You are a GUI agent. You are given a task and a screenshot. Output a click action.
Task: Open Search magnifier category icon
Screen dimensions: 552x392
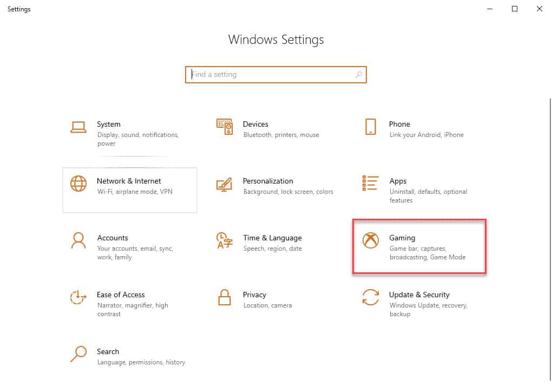(x=78, y=354)
